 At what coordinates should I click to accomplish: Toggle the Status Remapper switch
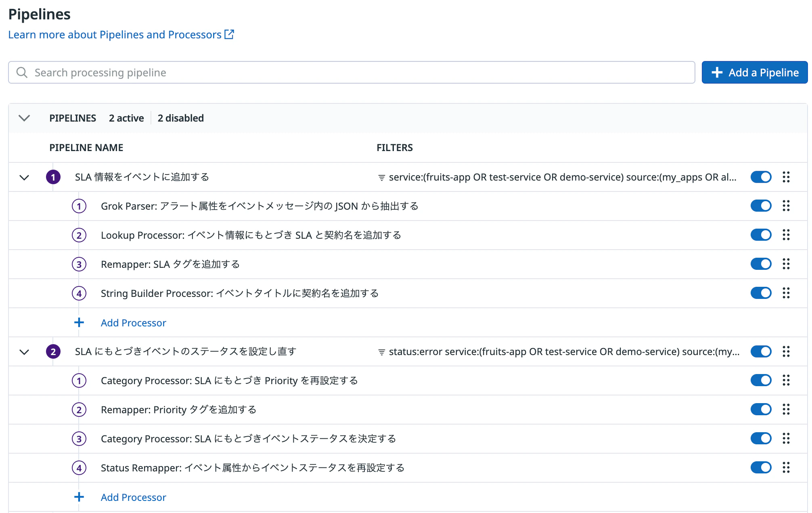point(761,468)
